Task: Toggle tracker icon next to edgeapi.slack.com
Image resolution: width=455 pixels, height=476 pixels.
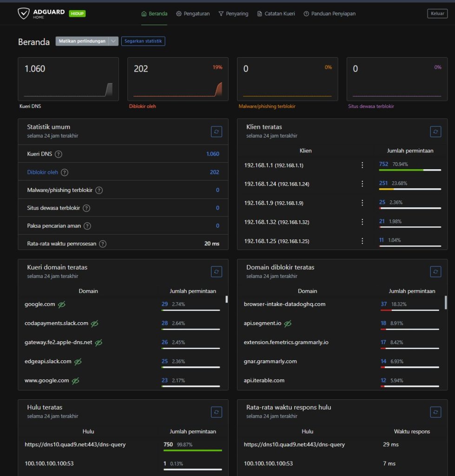Action: (78, 362)
